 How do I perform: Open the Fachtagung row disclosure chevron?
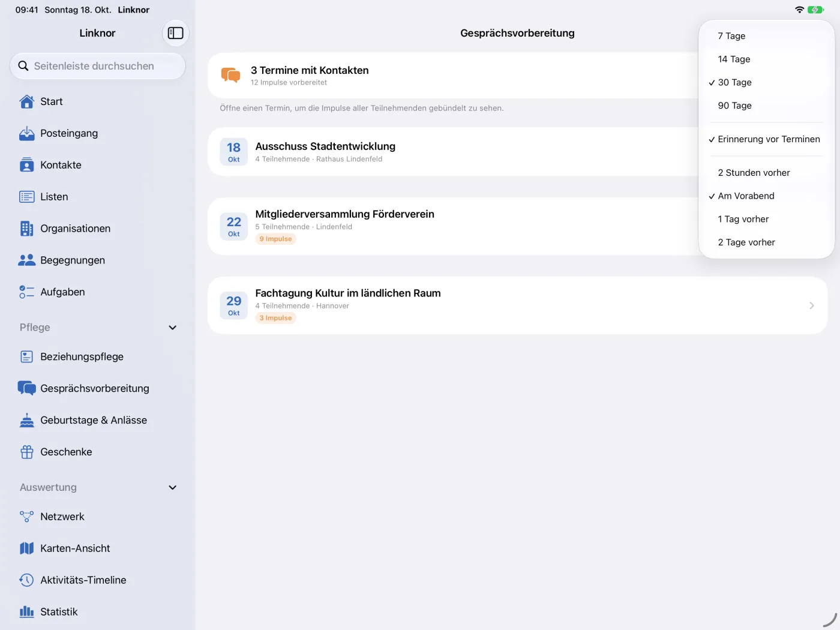pos(812,305)
